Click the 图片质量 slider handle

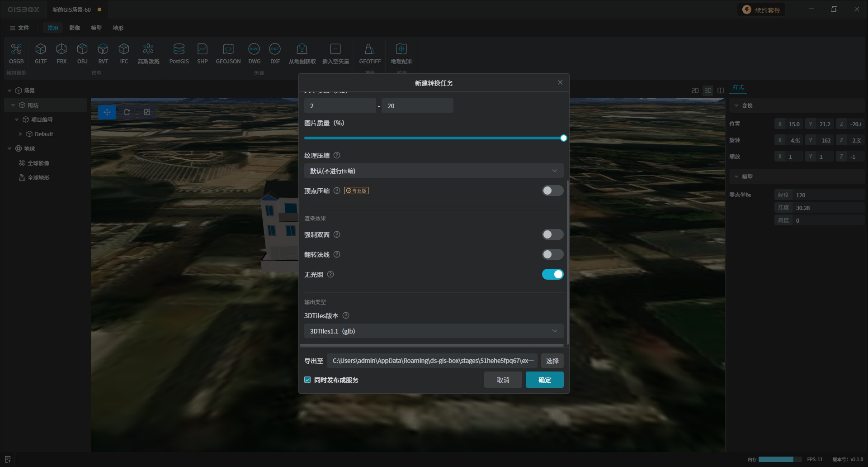pos(563,138)
